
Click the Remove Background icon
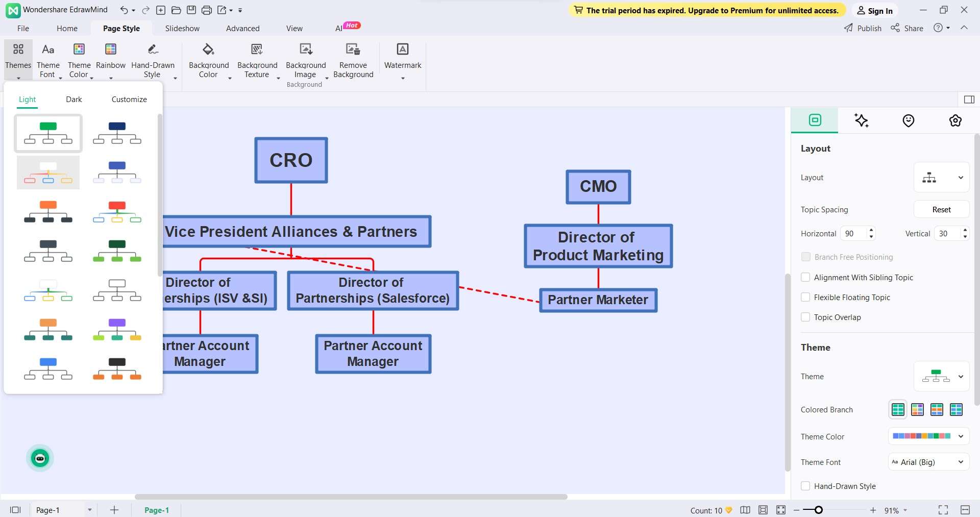point(353,50)
